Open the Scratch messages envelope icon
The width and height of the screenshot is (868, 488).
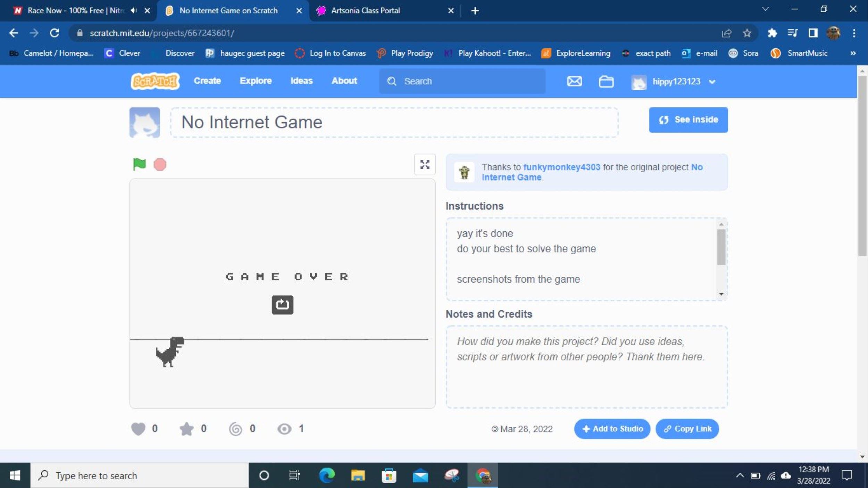click(x=574, y=81)
